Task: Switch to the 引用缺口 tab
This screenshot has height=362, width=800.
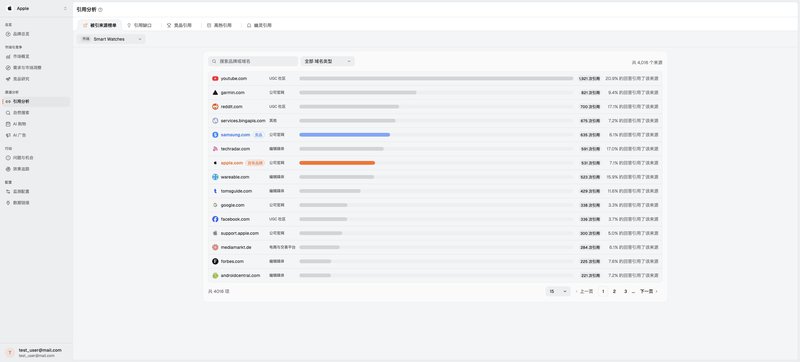Action: pyautogui.click(x=139, y=25)
